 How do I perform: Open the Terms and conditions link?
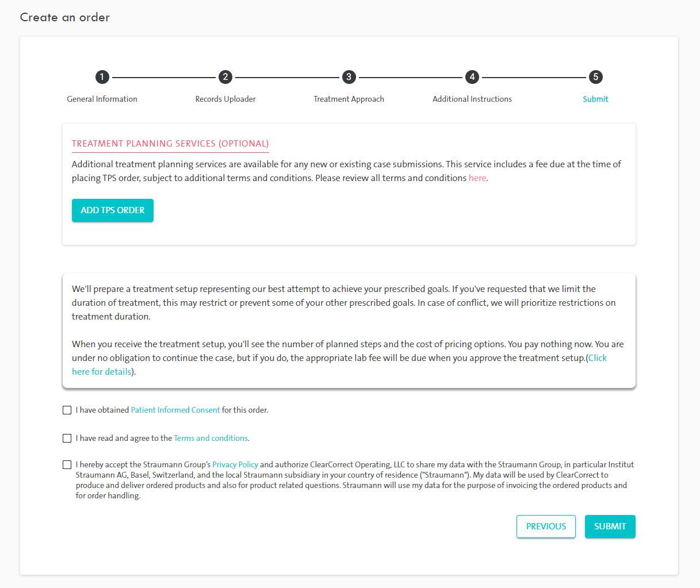[211, 439]
